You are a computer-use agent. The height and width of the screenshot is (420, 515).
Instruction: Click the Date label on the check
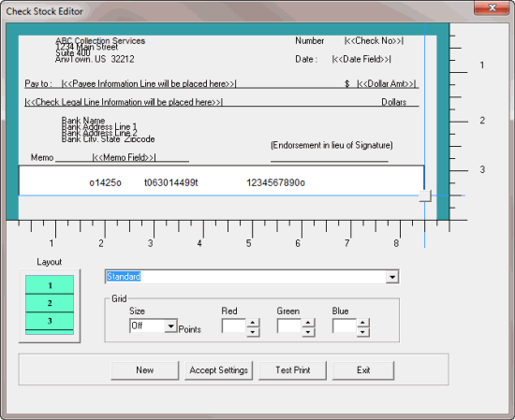pos(306,59)
